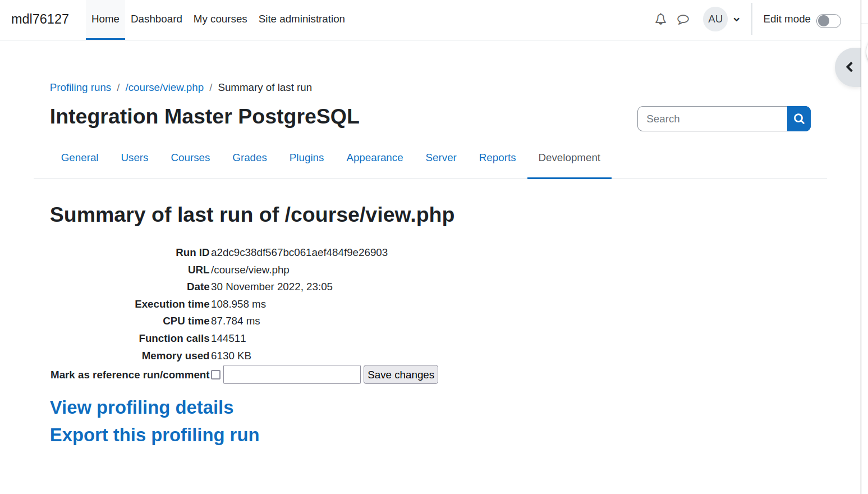Open the block drawer chevron
The width and height of the screenshot is (868, 494).
click(x=849, y=67)
